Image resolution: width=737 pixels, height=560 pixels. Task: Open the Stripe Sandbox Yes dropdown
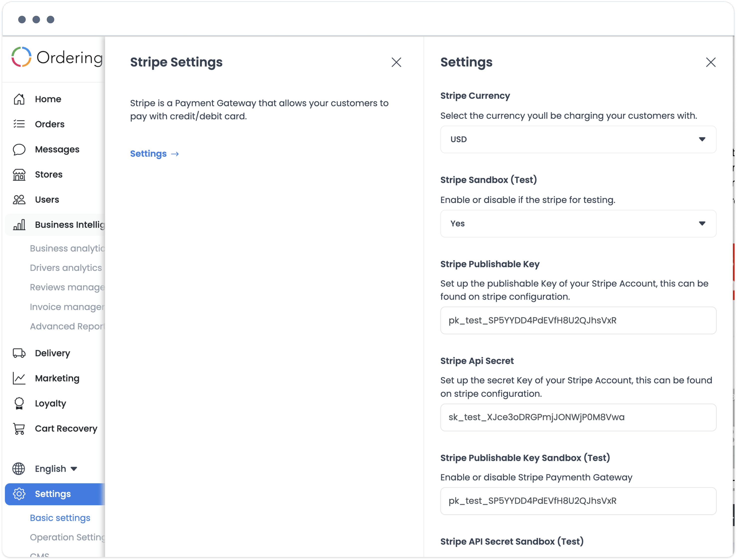(x=578, y=224)
